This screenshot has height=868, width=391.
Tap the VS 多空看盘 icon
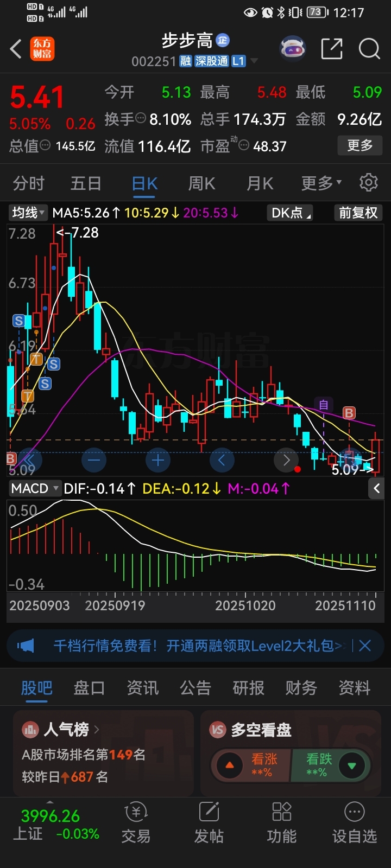click(x=218, y=730)
